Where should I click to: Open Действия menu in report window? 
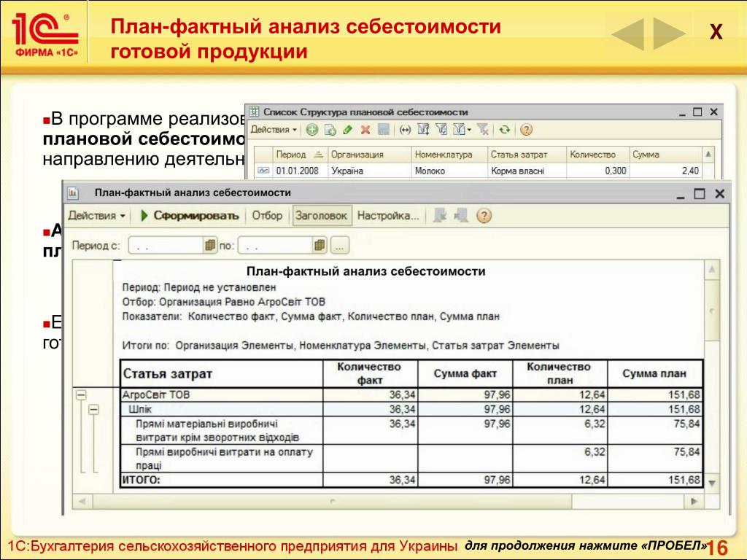point(97,216)
